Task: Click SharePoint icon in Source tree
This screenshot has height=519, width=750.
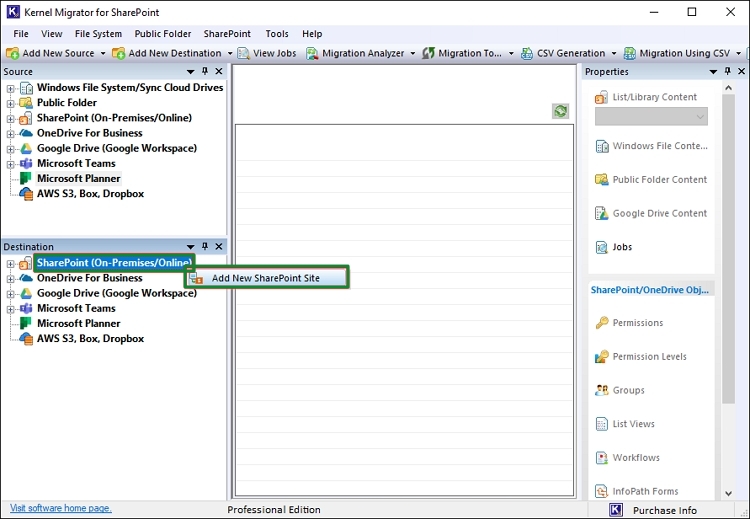Action: (26, 118)
